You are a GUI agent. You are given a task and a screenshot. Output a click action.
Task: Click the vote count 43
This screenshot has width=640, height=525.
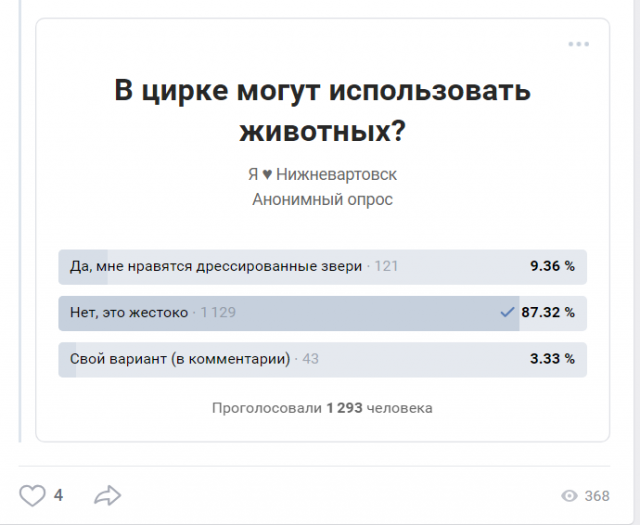click(x=310, y=359)
